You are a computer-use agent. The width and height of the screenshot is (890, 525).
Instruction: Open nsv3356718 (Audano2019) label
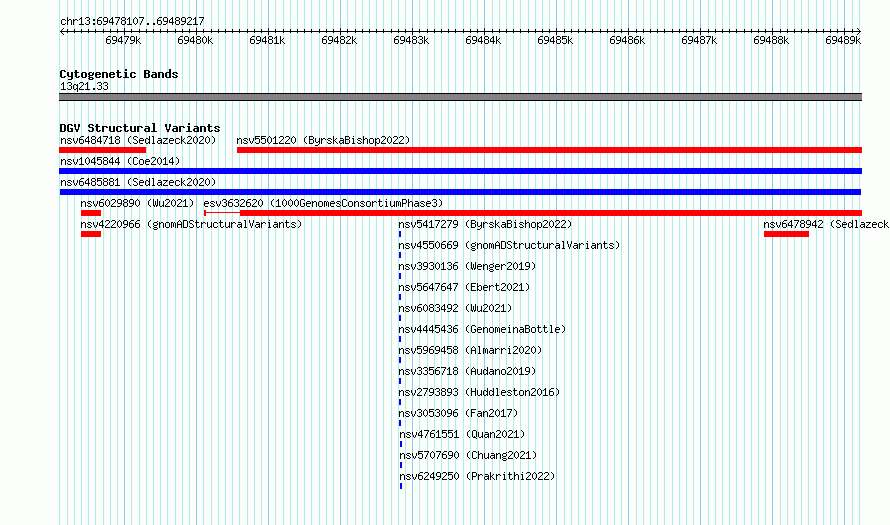[x=467, y=371]
